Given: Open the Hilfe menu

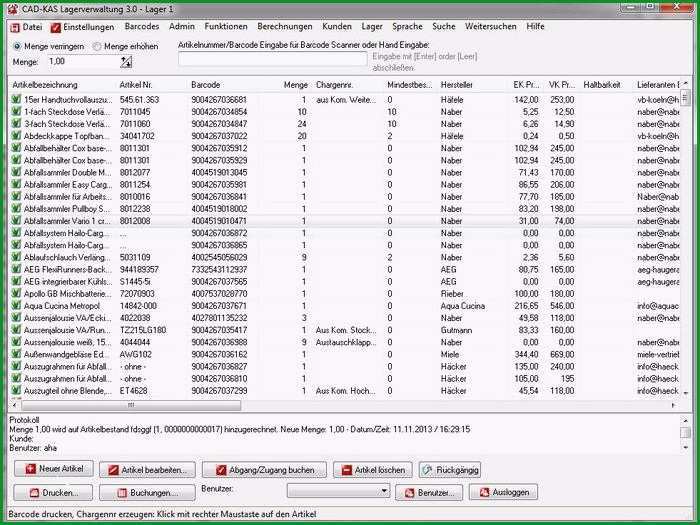Looking at the screenshot, I should click(535, 27).
